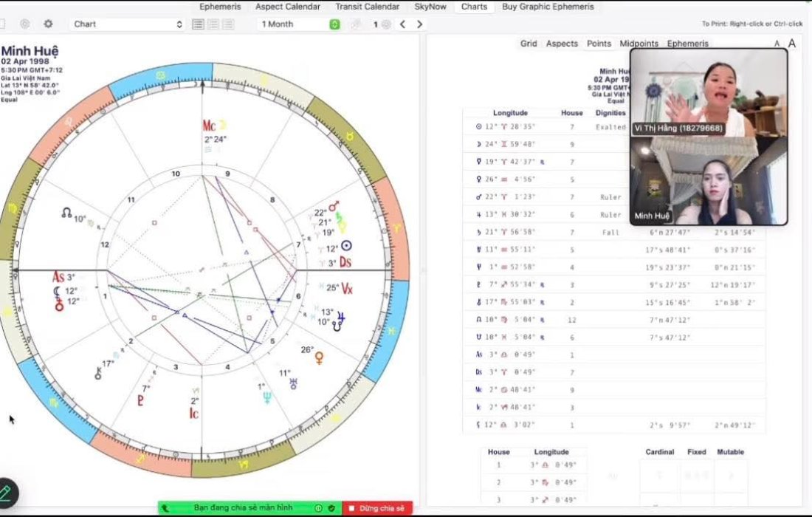Switch to the Transit Calendar tab

[x=367, y=7]
